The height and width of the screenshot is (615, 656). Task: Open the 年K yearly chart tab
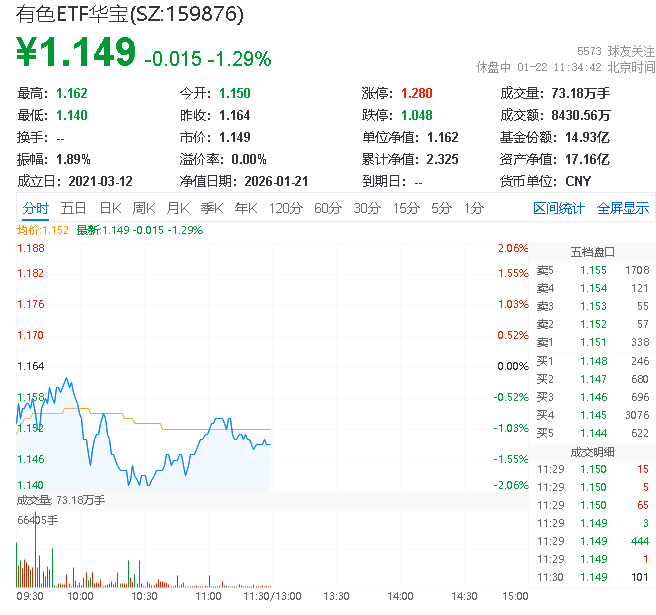click(x=245, y=208)
